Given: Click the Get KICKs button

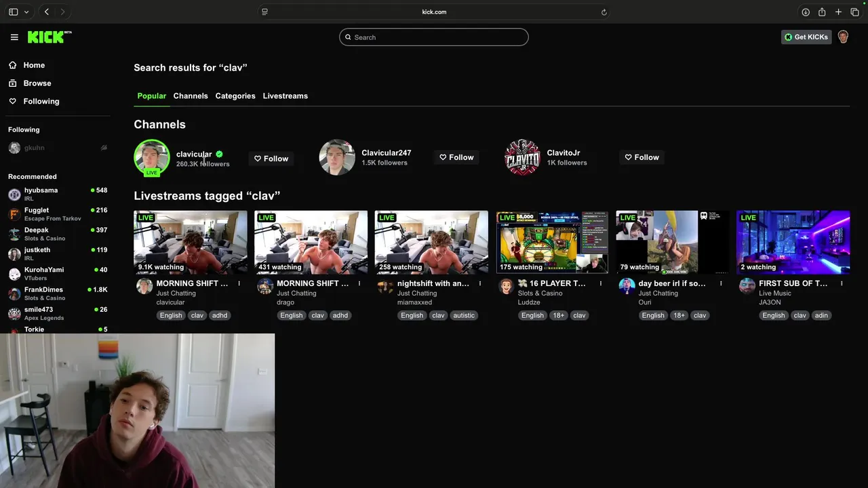Looking at the screenshot, I should point(806,37).
